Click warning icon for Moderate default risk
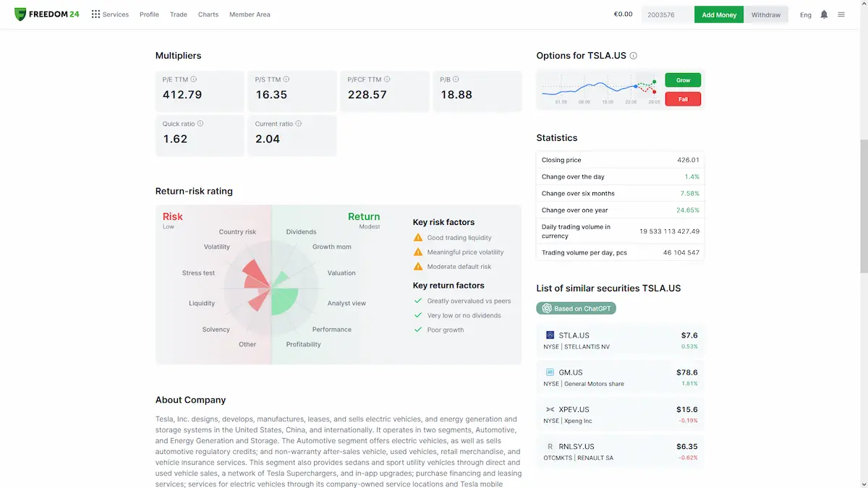Viewport: 868px width, 488px height. [x=418, y=266]
